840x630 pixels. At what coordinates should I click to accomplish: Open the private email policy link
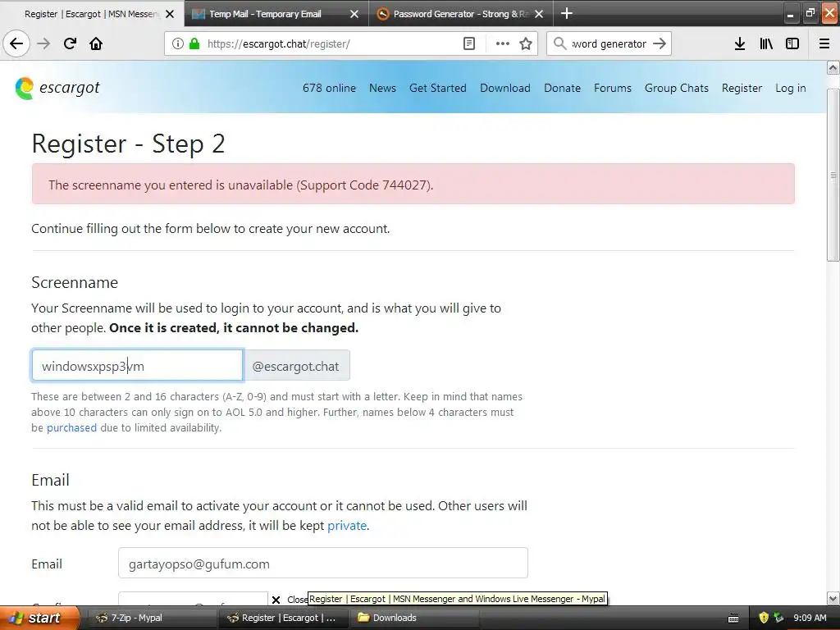coord(347,526)
